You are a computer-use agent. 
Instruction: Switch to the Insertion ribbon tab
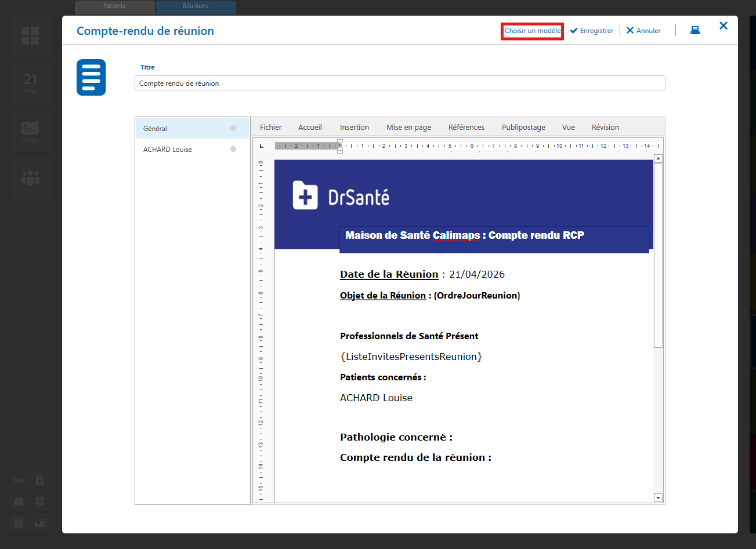click(x=354, y=127)
